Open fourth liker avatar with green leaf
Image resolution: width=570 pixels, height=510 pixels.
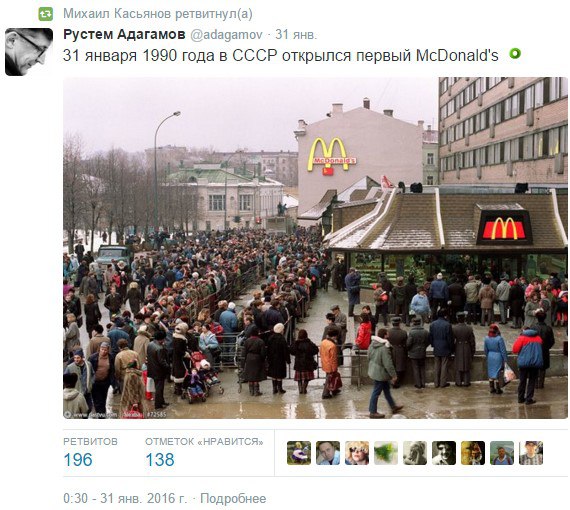386,453
